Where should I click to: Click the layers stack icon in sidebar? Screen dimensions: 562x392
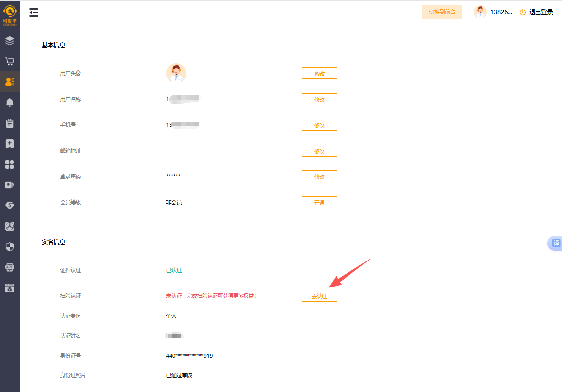tap(10, 41)
